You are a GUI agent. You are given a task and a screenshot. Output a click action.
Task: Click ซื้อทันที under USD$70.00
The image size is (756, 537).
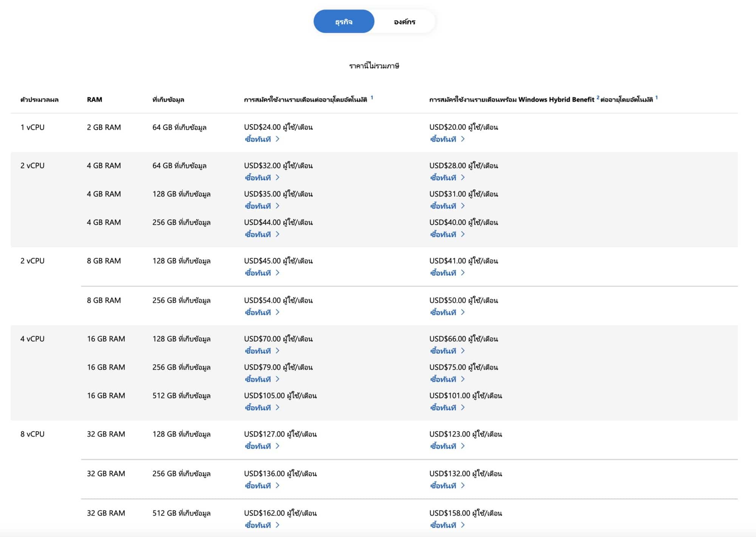[262, 351]
